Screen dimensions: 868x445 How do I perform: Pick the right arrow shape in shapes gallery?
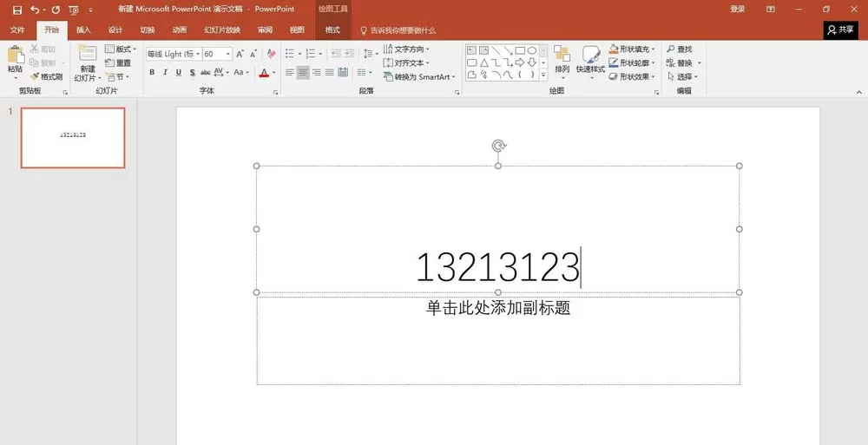click(x=520, y=62)
